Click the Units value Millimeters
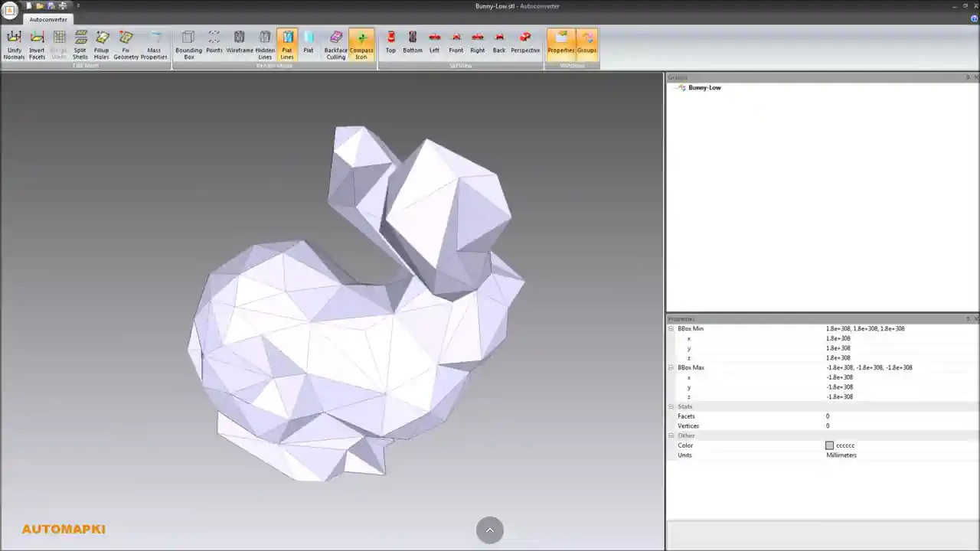 click(841, 455)
